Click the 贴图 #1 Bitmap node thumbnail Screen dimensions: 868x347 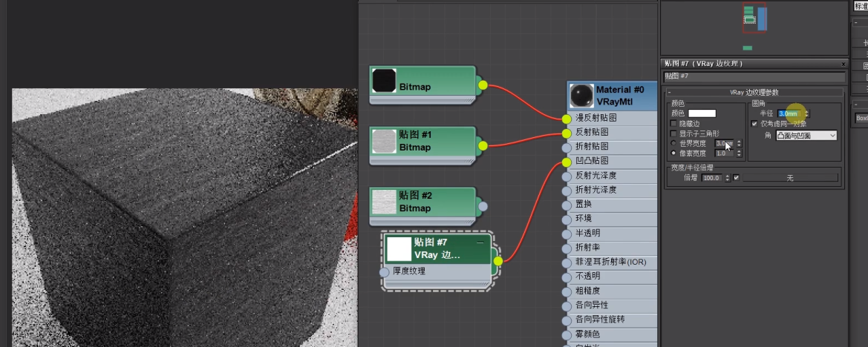point(384,141)
